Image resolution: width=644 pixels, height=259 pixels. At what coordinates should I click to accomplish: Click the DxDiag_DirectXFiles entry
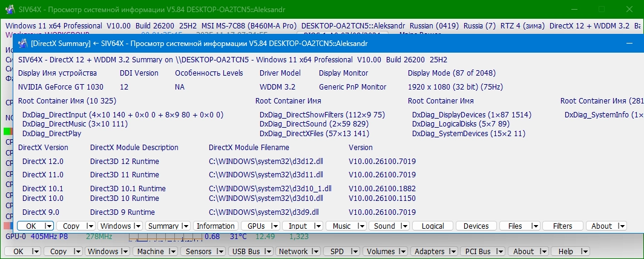click(x=314, y=133)
